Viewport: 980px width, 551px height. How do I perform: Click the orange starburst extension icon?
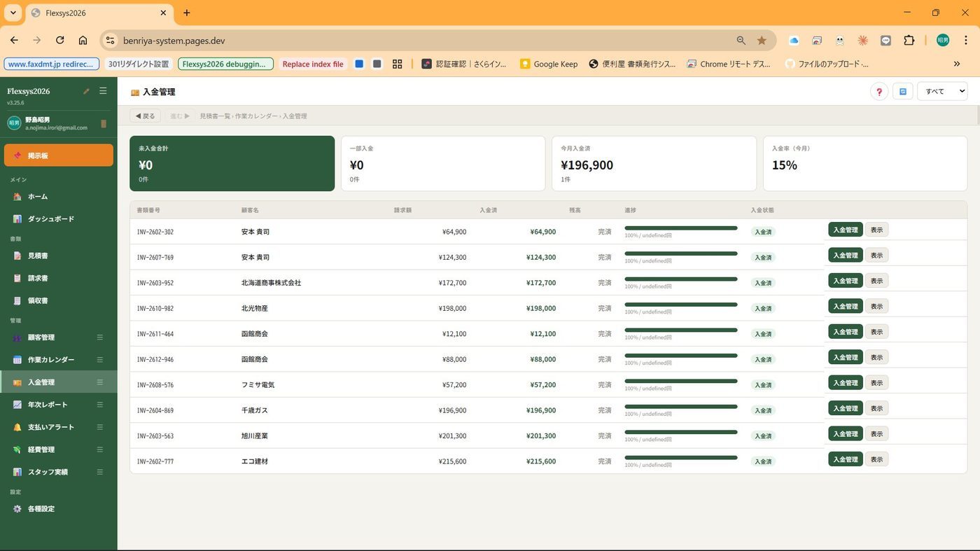tap(863, 41)
